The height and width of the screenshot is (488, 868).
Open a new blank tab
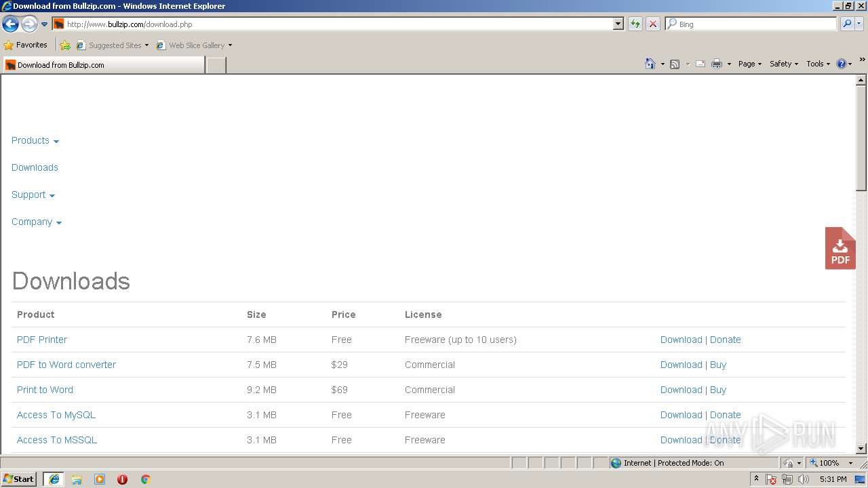pyautogui.click(x=216, y=65)
